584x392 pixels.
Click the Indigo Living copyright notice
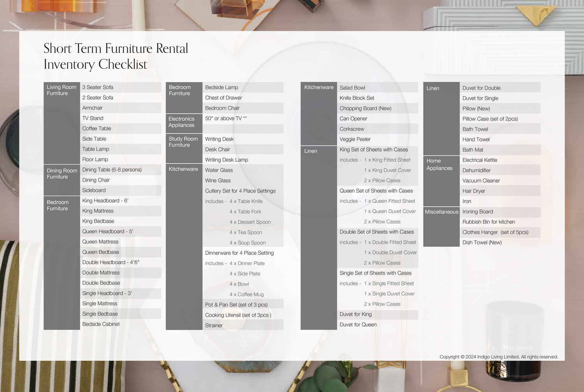click(498, 357)
